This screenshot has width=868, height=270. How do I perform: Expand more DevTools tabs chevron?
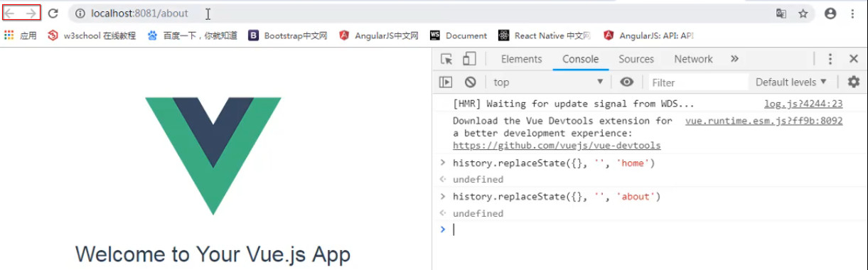coord(735,59)
